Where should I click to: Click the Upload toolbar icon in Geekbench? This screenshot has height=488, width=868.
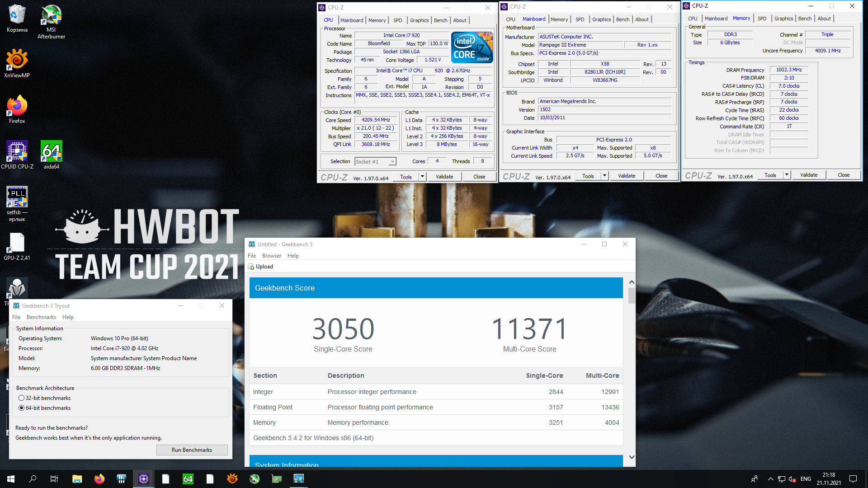point(251,267)
